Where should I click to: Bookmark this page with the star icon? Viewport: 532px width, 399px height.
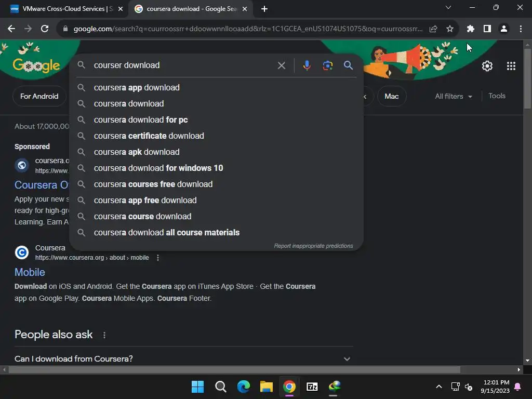[x=450, y=29]
